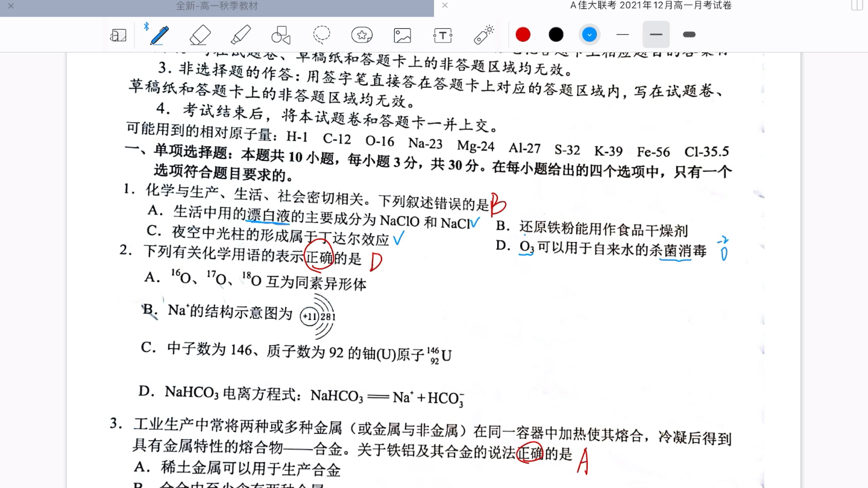Choose the red pen color
This screenshot has height=488, width=868.
coord(523,35)
